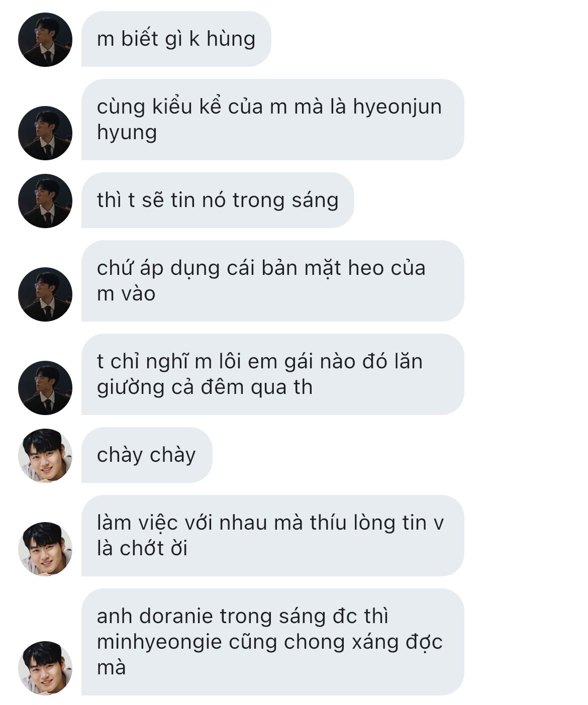Select the "m biết gì k hùng" message bubble
Image resolution: width=588 pixels, height=705 pixels.
point(176,39)
